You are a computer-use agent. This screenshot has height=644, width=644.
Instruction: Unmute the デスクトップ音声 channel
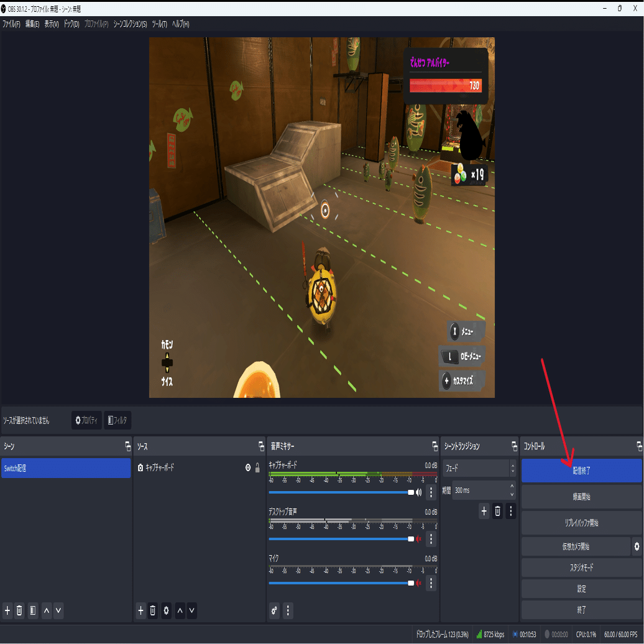(x=418, y=538)
